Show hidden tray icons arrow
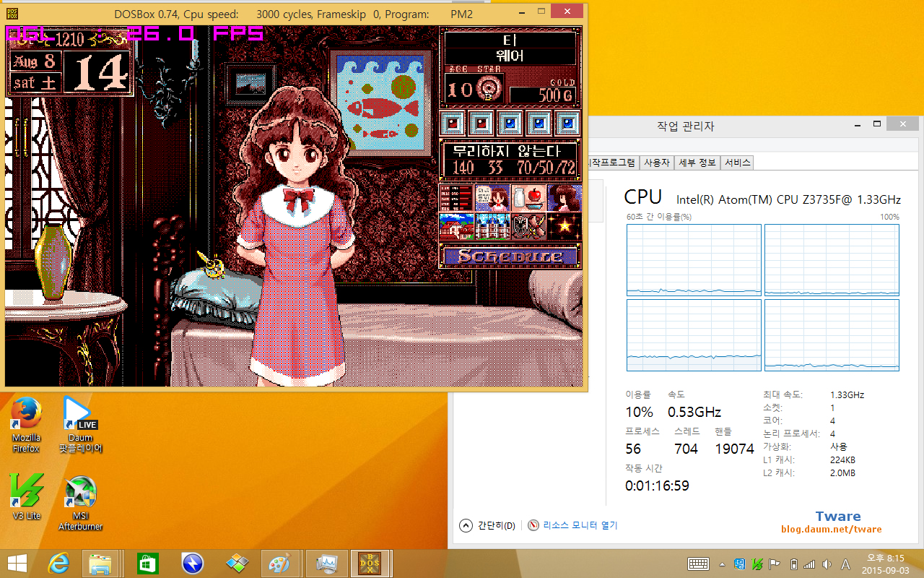 point(722,564)
